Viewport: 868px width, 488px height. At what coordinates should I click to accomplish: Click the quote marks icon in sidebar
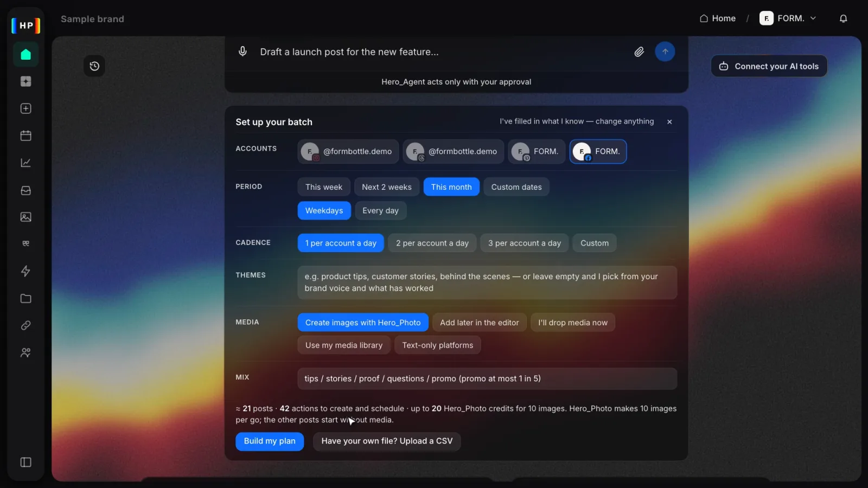(x=25, y=243)
